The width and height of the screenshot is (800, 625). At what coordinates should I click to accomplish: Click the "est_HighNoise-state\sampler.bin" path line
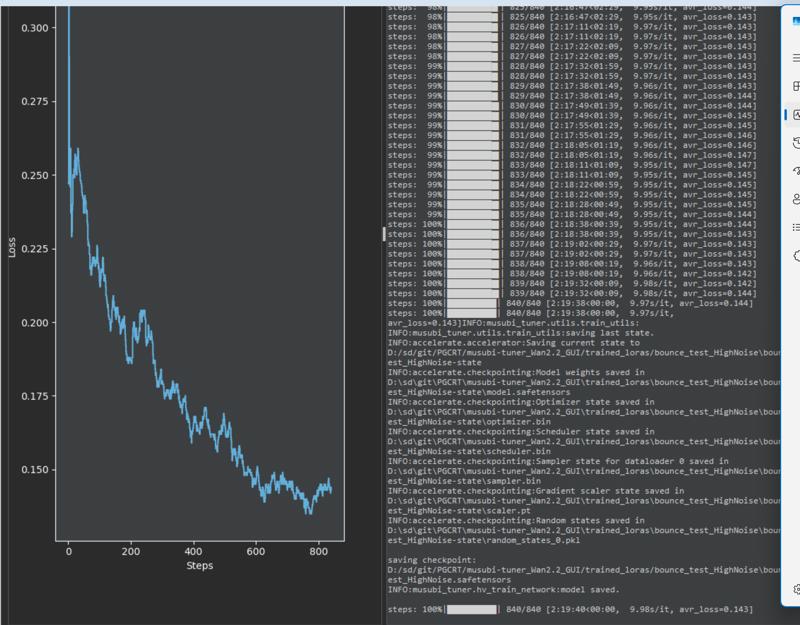click(464, 481)
